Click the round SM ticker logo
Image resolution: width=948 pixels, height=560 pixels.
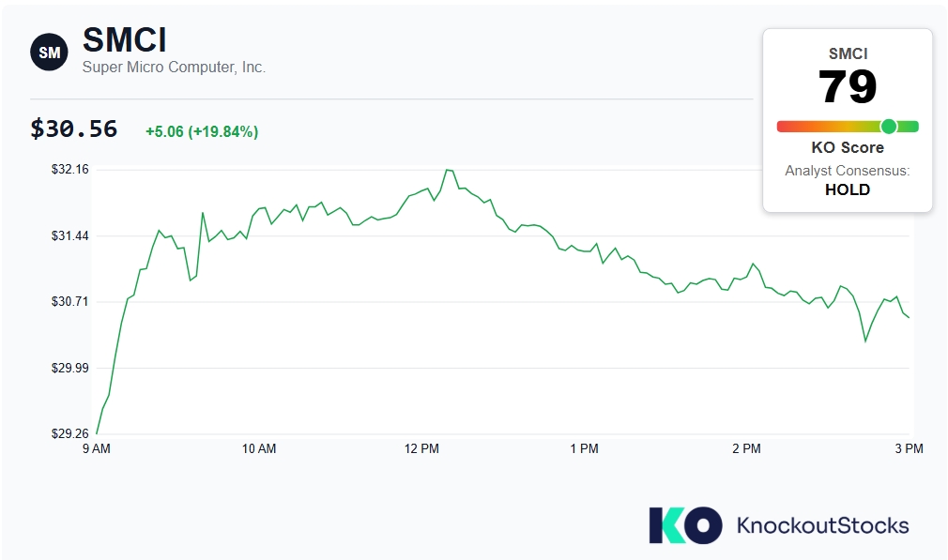click(49, 52)
